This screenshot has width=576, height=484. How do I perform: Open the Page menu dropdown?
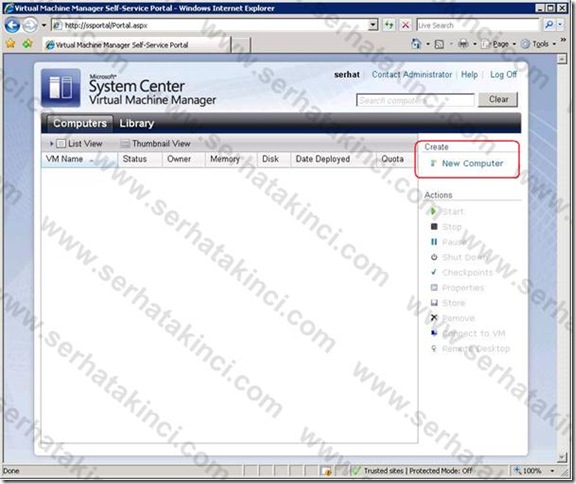(x=499, y=44)
